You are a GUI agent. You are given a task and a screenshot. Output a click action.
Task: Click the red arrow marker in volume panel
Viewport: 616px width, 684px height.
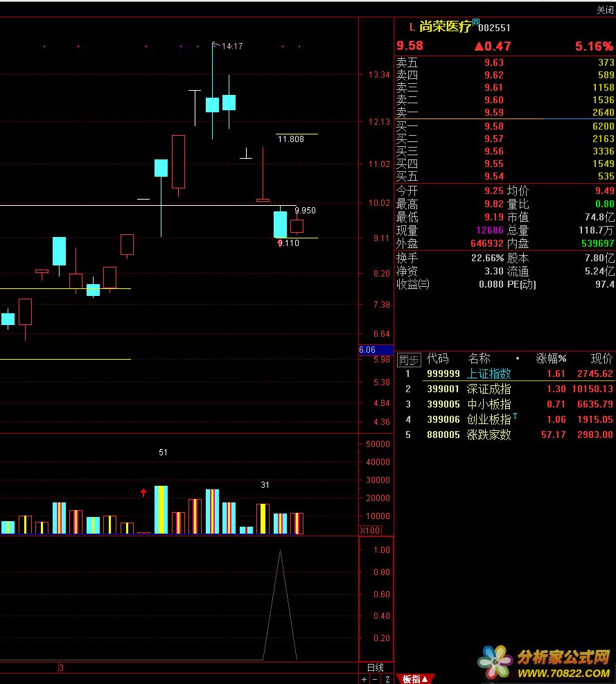click(143, 493)
